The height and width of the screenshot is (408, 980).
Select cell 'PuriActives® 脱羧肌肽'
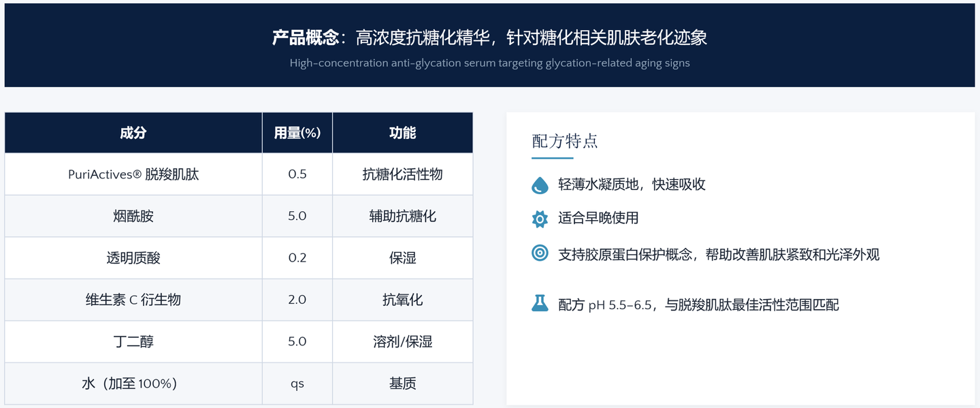[x=133, y=174]
